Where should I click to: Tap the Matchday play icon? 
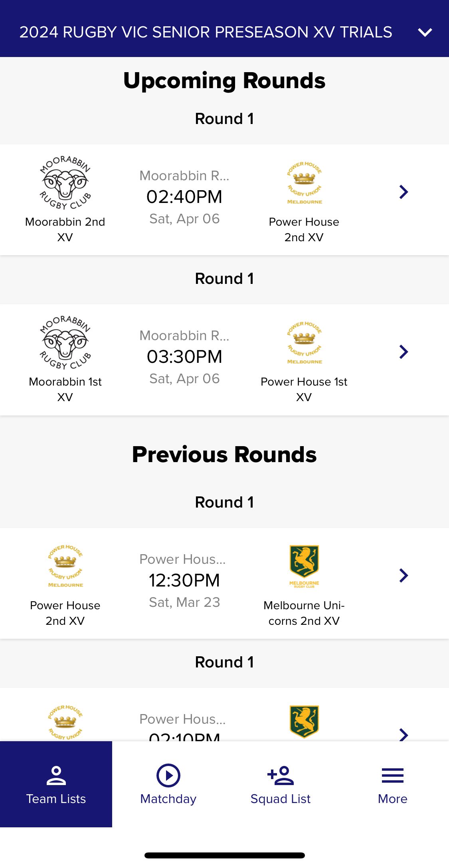168,775
